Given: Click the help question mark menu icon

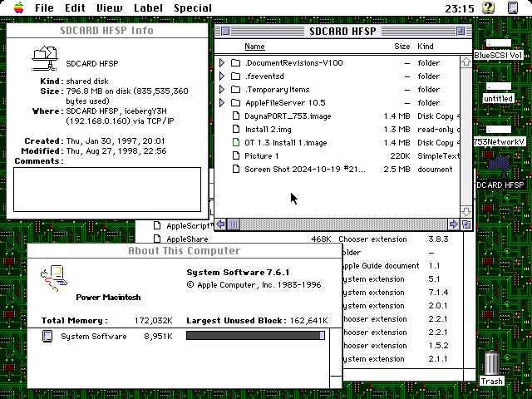Looking at the screenshot, I should (x=489, y=7).
